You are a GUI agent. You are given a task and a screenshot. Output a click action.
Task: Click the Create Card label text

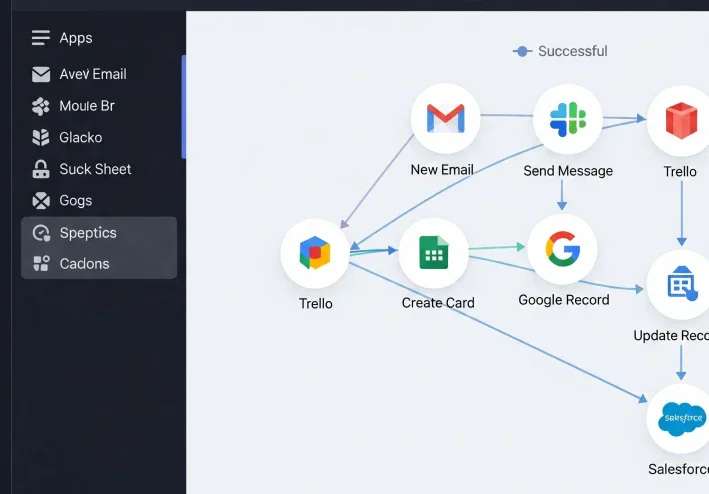coord(438,303)
